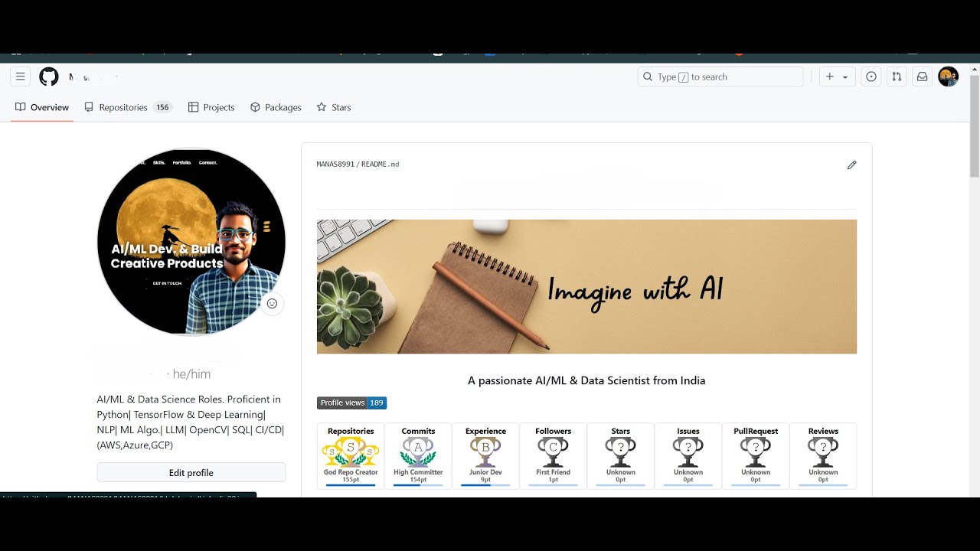This screenshot has height=551, width=980.
Task: Click the Edit profile button
Action: click(191, 473)
